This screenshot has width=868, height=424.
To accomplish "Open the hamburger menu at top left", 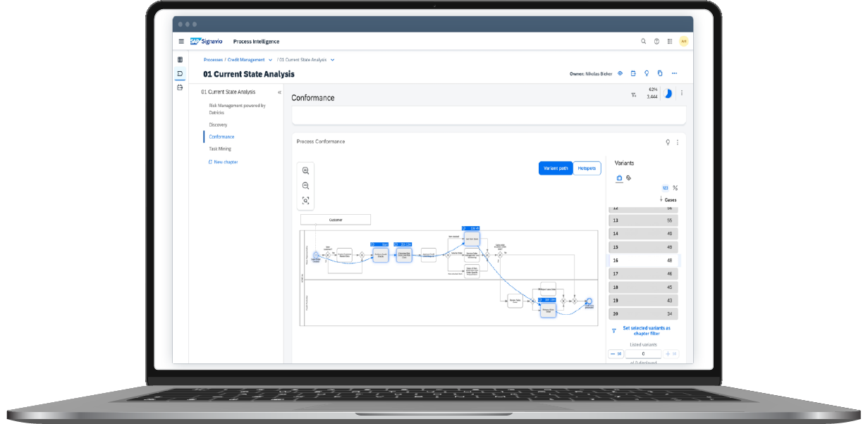I will coord(181,41).
